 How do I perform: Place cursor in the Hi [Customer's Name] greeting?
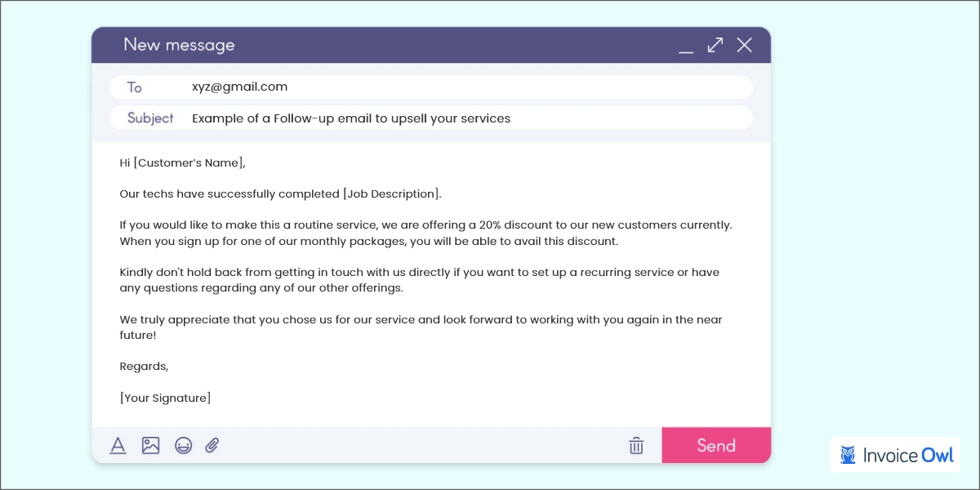[x=182, y=163]
